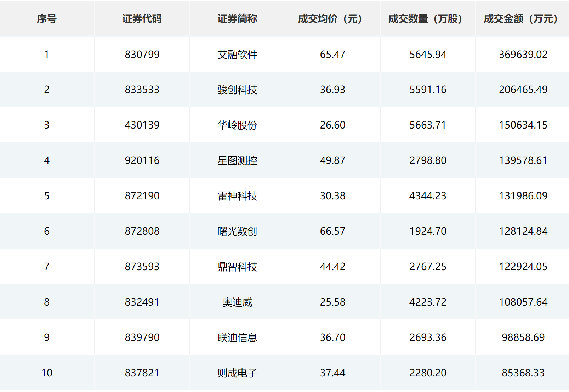
Task: Select the stock name 联迪信息
Action: point(237,337)
